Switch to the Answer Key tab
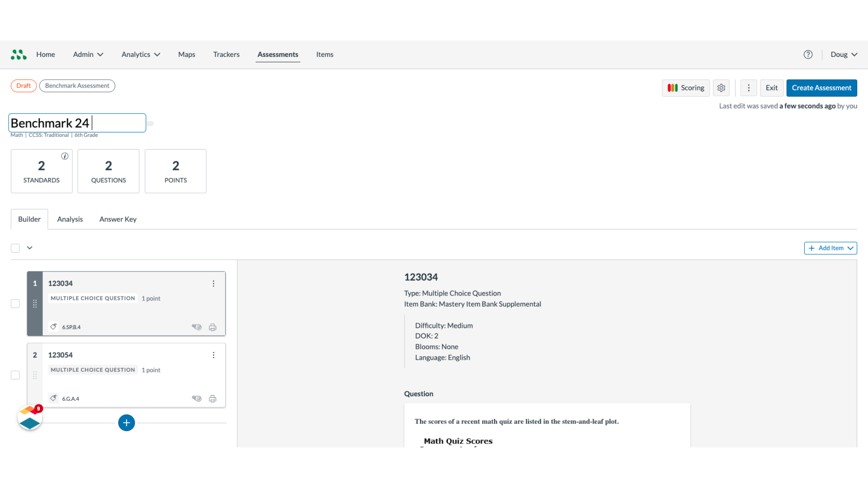868x488 pixels. [x=118, y=219]
